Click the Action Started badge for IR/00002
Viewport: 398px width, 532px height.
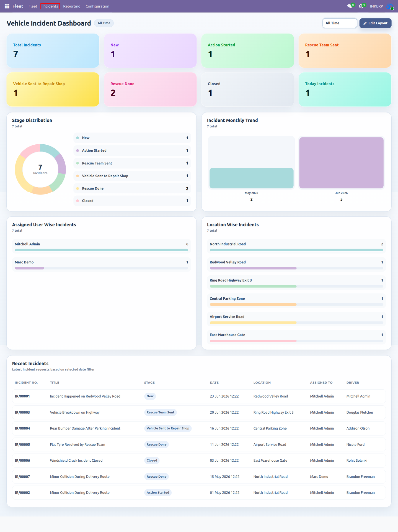tap(158, 493)
